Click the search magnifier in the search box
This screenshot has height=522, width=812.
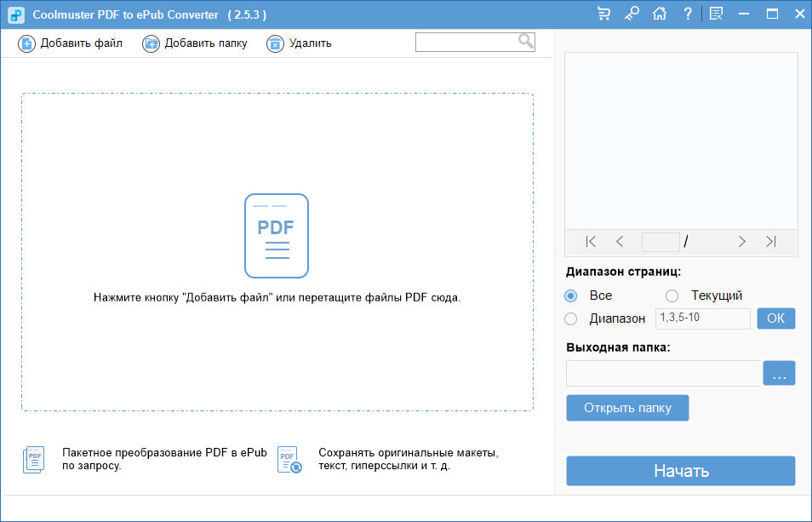pyautogui.click(x=527, y=41)
